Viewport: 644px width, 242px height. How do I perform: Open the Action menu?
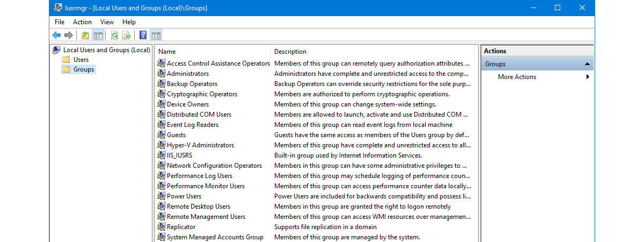(82, 22)
